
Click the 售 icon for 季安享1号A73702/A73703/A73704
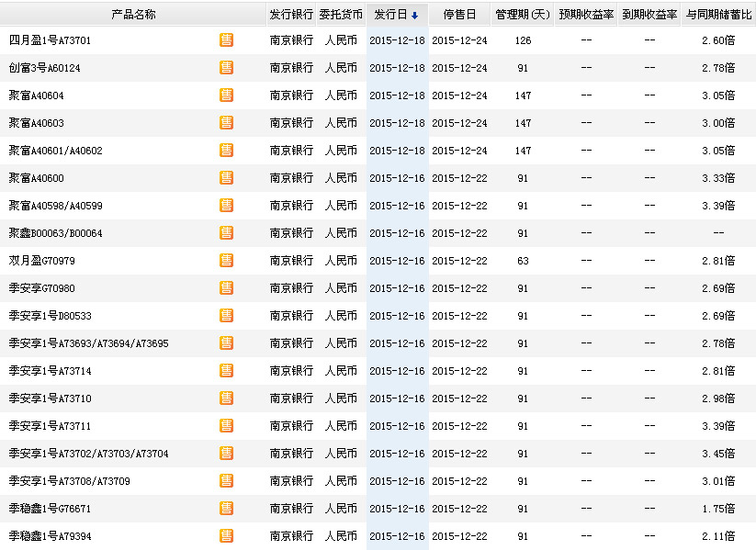pyautogui.click(x=226, y=453)
